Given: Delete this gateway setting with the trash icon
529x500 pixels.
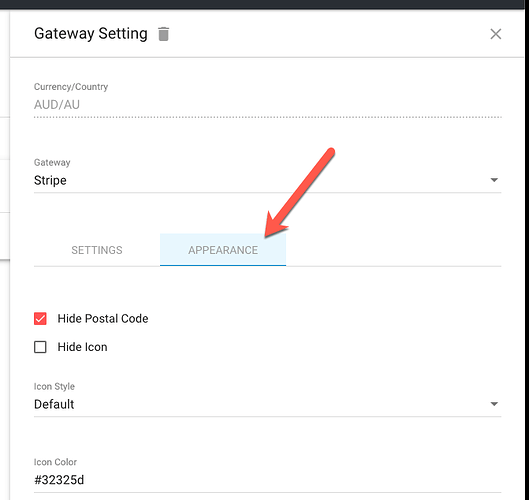Looking at the screenshot, I should [163, 34].
